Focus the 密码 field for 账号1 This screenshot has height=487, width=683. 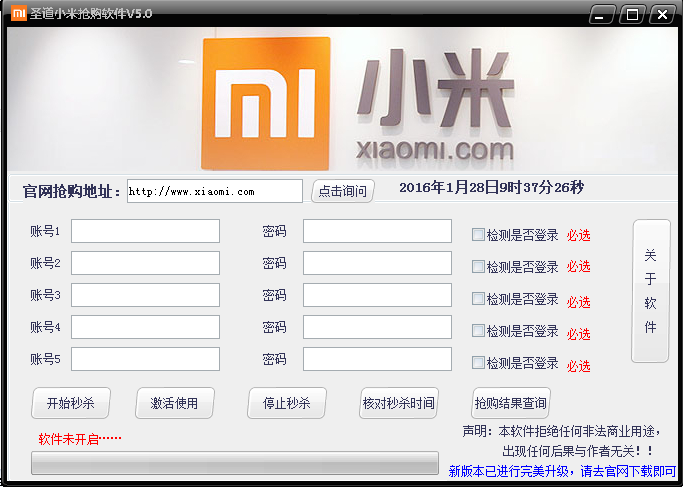tap(377, 231)
